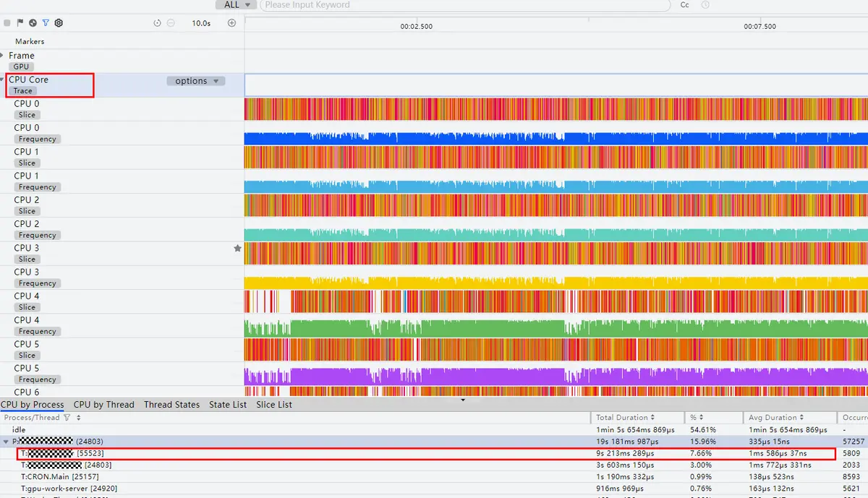Sort by Avg Duration column

pos(801,418)
